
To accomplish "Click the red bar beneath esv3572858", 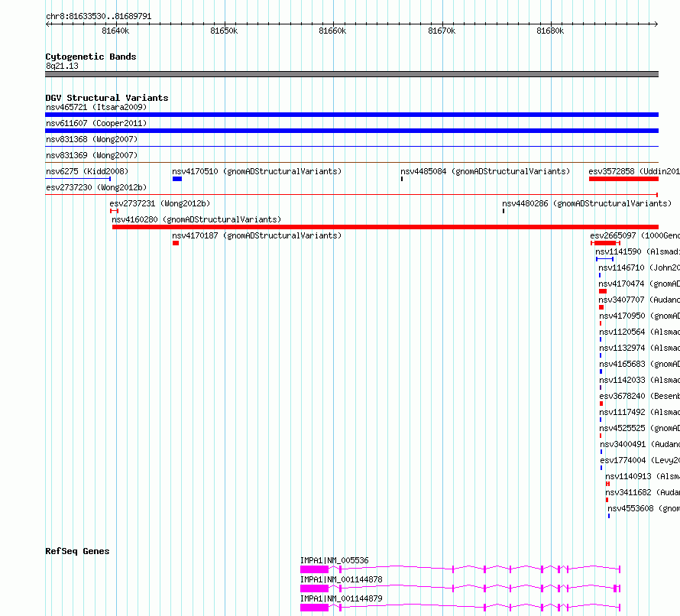I will point(623,179).
